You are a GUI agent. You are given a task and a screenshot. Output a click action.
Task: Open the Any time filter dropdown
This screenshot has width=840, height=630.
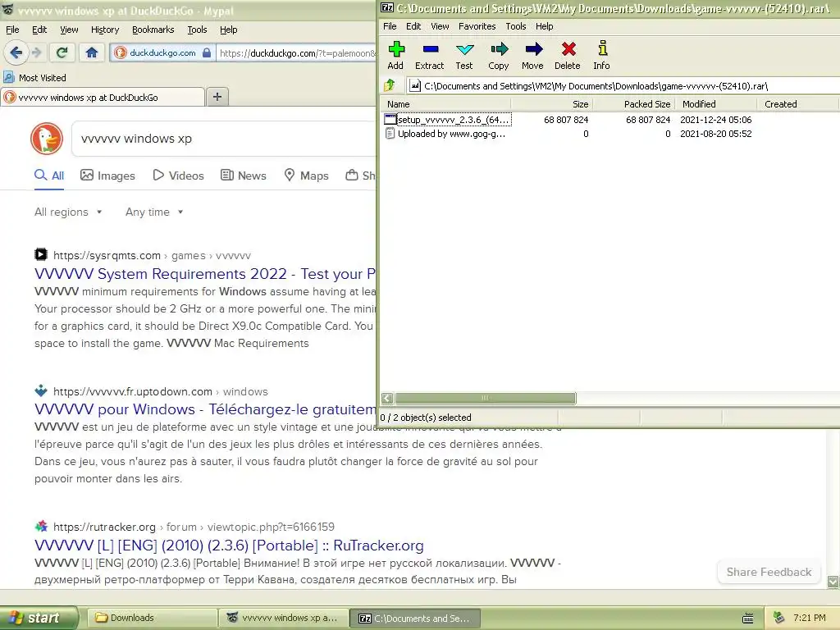(x=154, y=212)
